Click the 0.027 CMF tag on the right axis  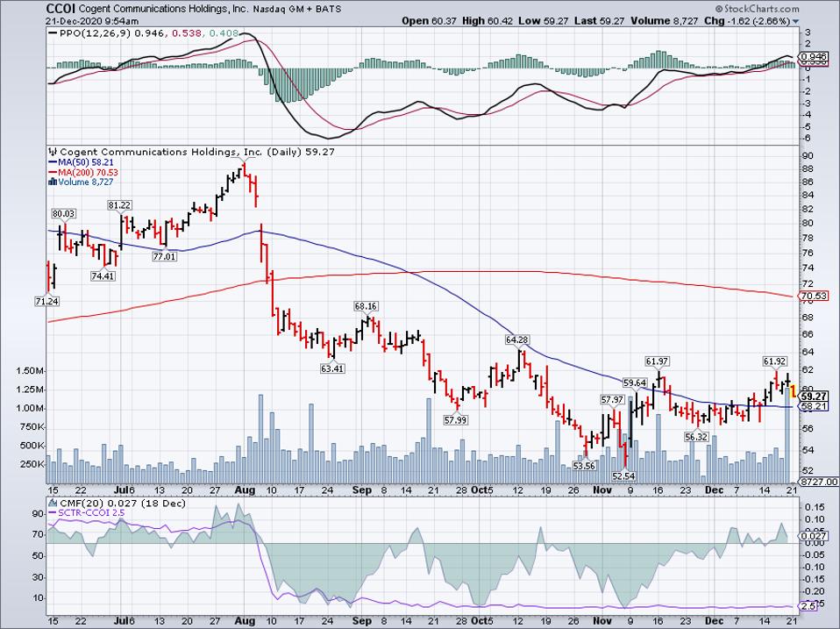(813, 536)
